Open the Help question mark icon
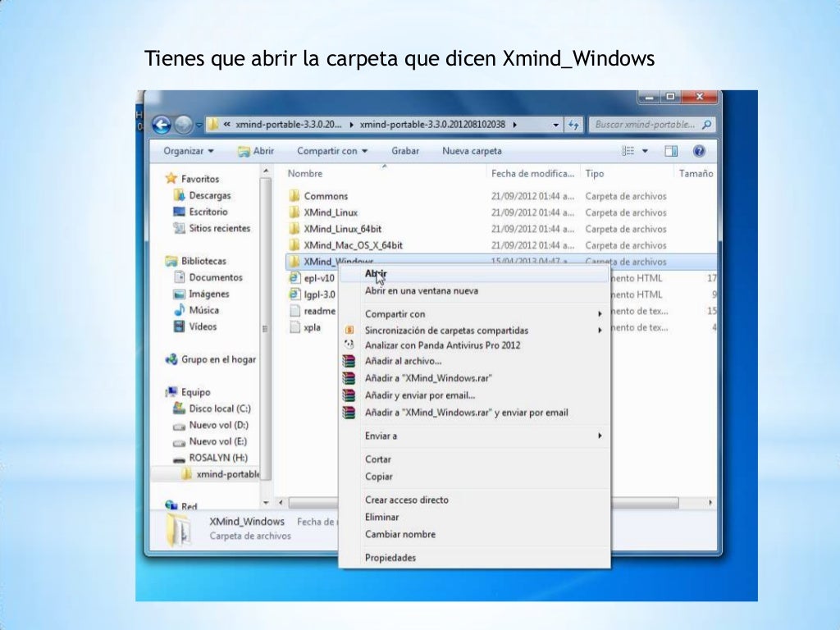Viewport: 840px width, 630px height. [699, 151]
